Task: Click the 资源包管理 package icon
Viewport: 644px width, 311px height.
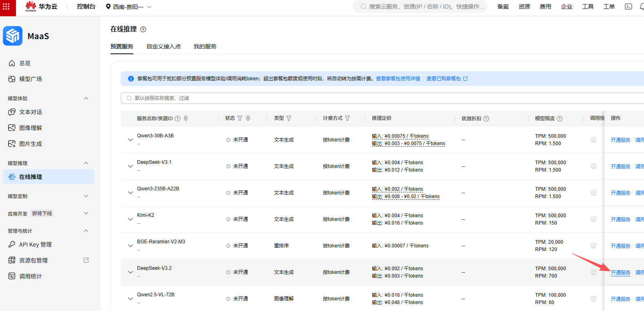Action: pyautogui.click(x=12, y=260)
